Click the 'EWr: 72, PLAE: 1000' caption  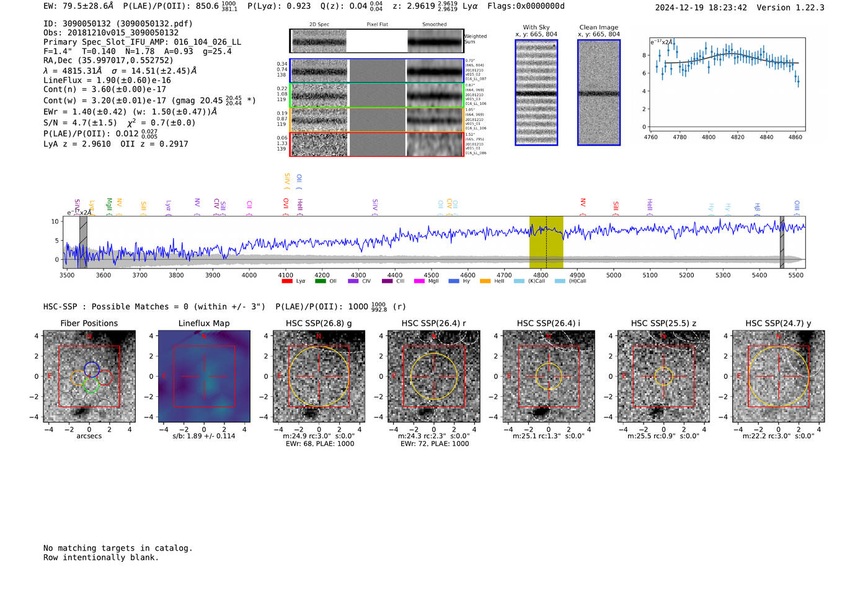coord(435,444)
